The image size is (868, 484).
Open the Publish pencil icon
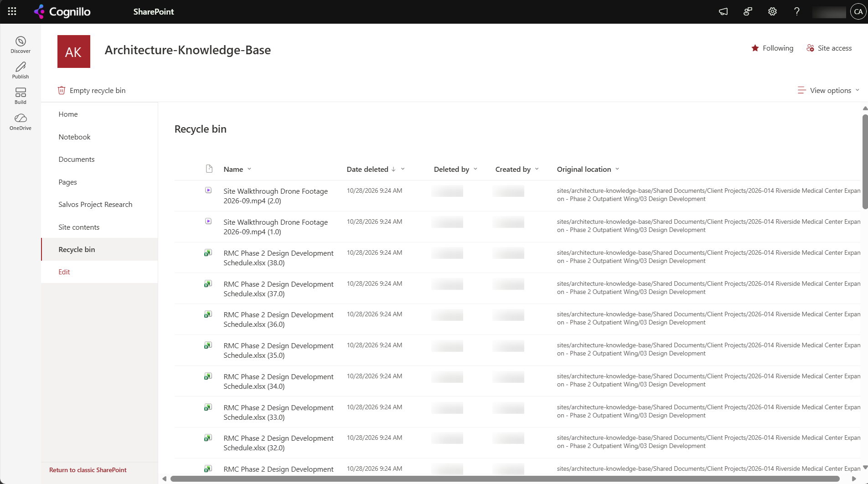tap(21, 70)
